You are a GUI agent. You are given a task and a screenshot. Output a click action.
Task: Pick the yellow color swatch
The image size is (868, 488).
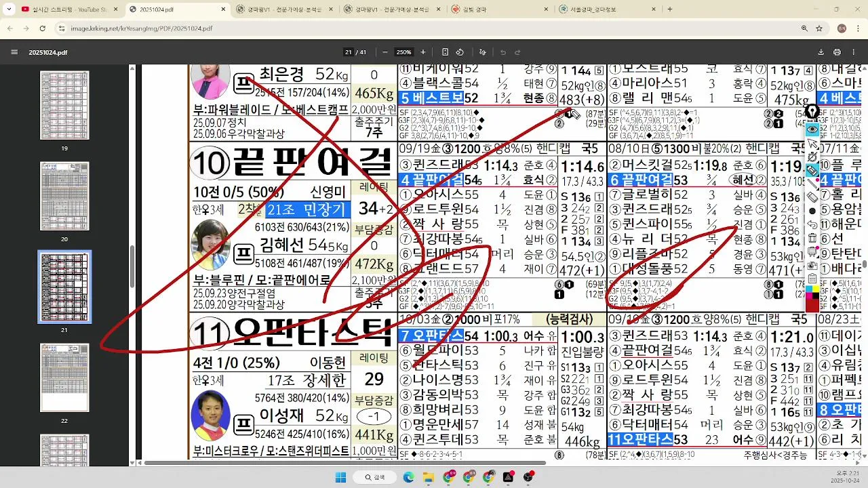pyautogui.click(x=815, y=289)
